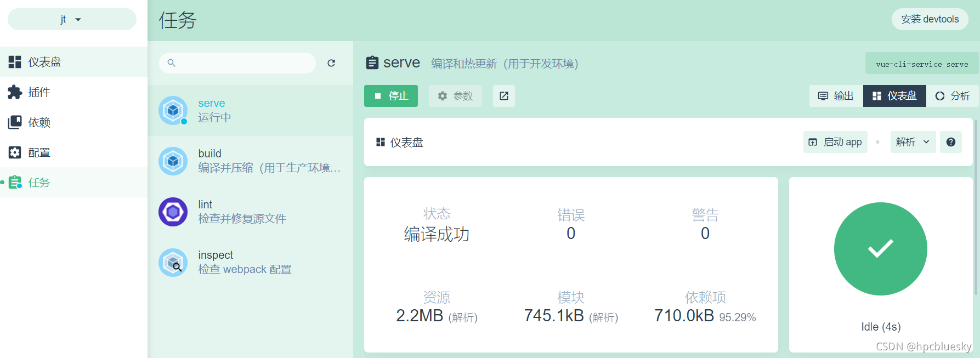Switch to the 输出 output tab

point(836,96)
